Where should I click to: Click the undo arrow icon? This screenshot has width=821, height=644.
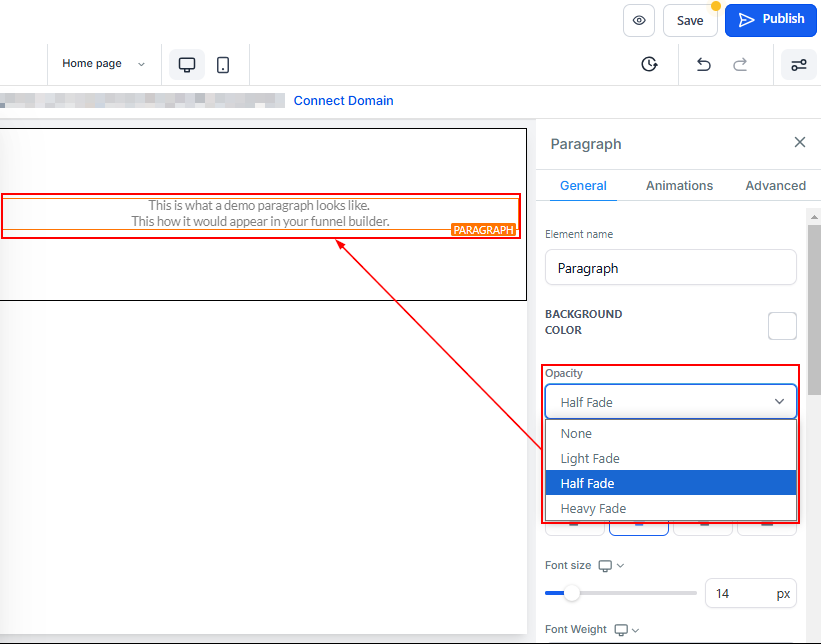pyautogui.click(x=703, y=64)
